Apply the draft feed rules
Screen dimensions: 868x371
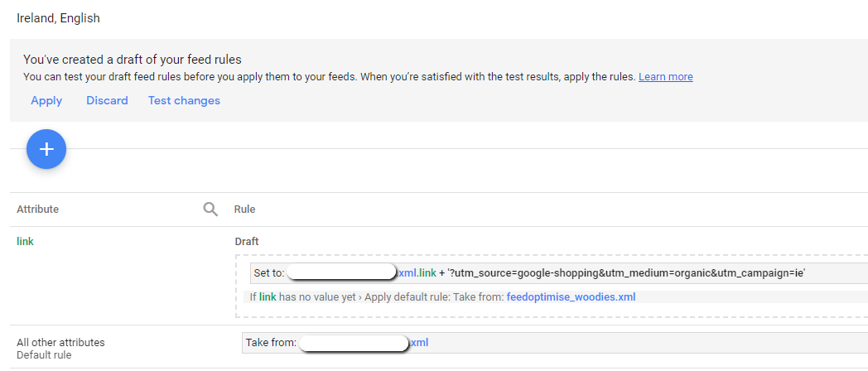coord(46,100)
